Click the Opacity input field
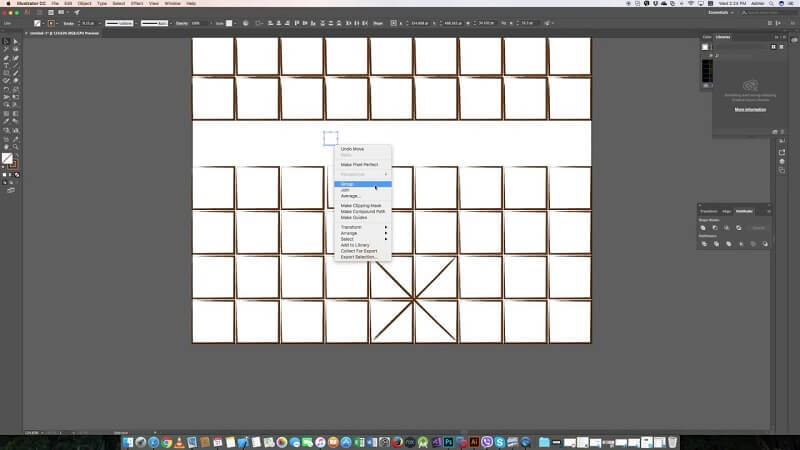Viewport: 800px width, 450px height. (x=196, y=22)
